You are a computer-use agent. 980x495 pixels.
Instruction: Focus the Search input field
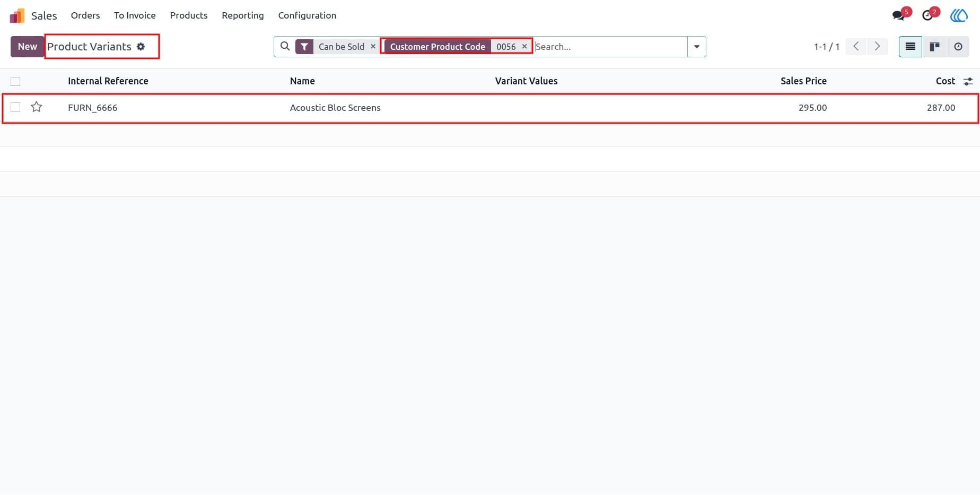coord(610,47)
